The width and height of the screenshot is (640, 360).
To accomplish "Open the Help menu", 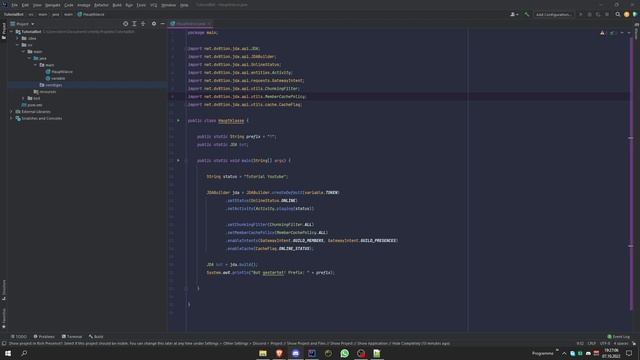I will tap(184, 5).
